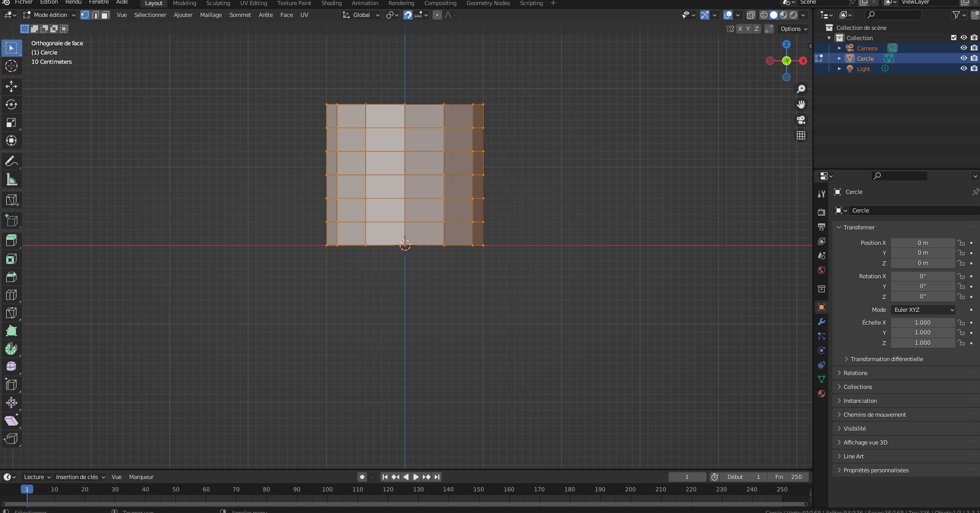Select the Rotate tool

pos(11,104)
